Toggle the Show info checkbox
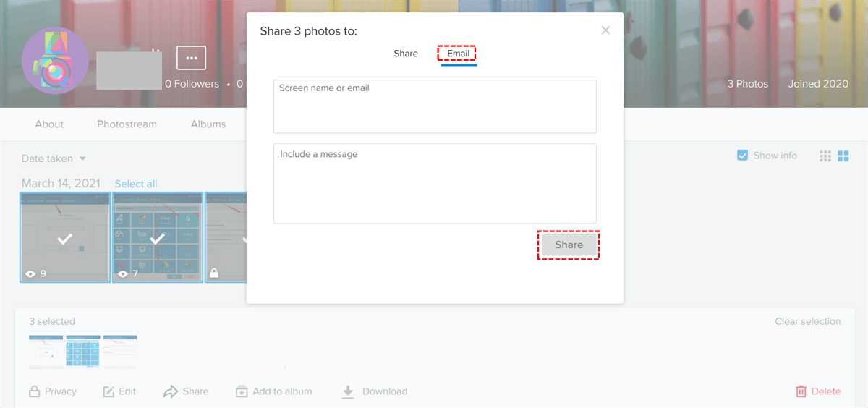 742,156
